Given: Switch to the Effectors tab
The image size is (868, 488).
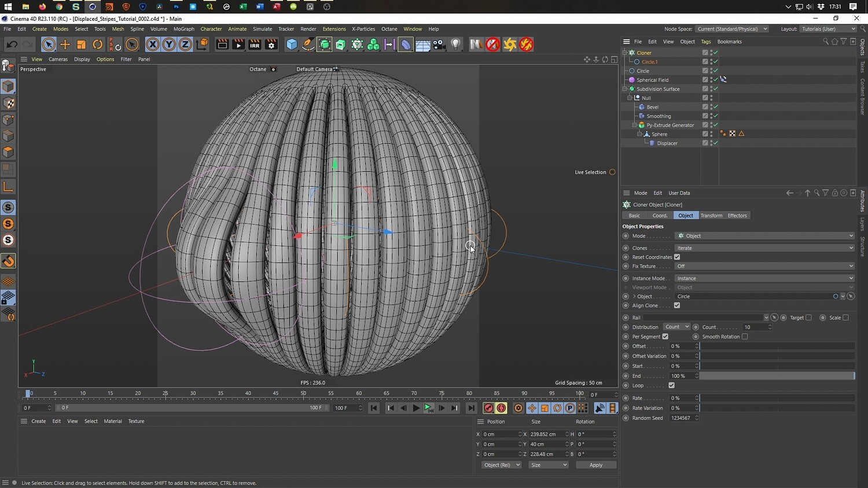Looking at the screenshot, I should click(x=737, y=216).
